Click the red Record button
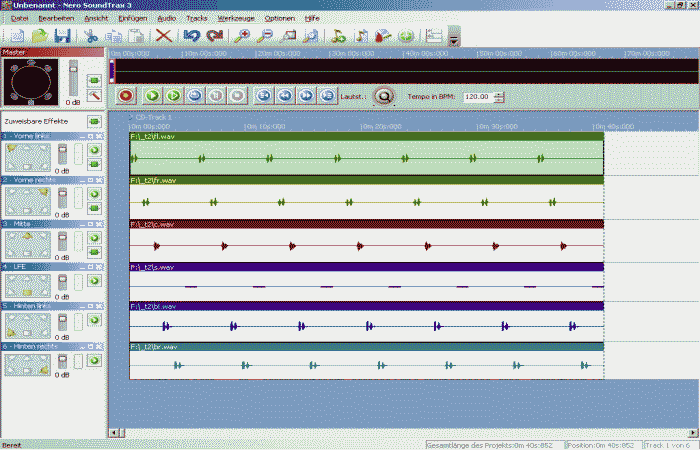Viewport: 700px width, 450px height. click(126, 96)
